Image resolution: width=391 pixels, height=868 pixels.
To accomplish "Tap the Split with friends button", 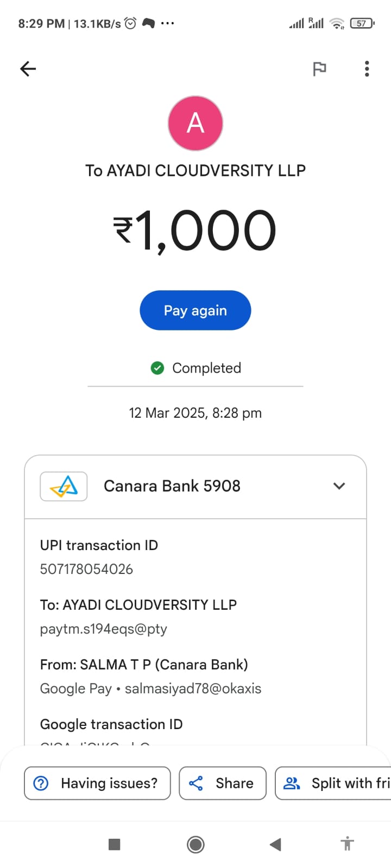I will (x=333, y=783).
